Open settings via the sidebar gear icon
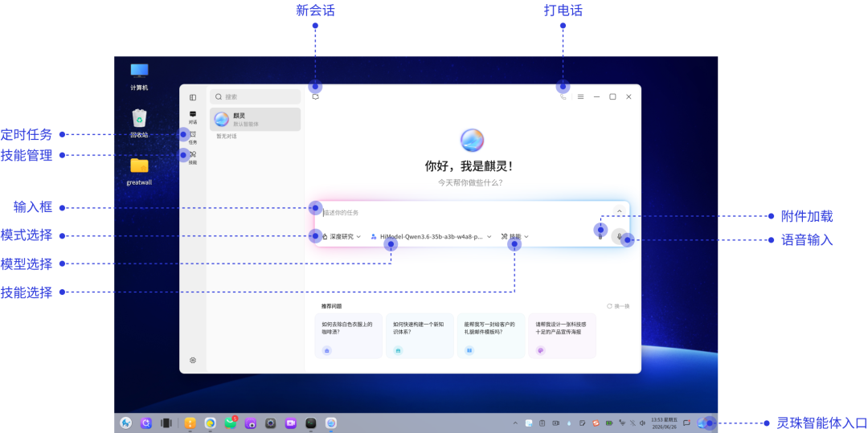Screen dimensions: 868x433 (x=193, y=360)
